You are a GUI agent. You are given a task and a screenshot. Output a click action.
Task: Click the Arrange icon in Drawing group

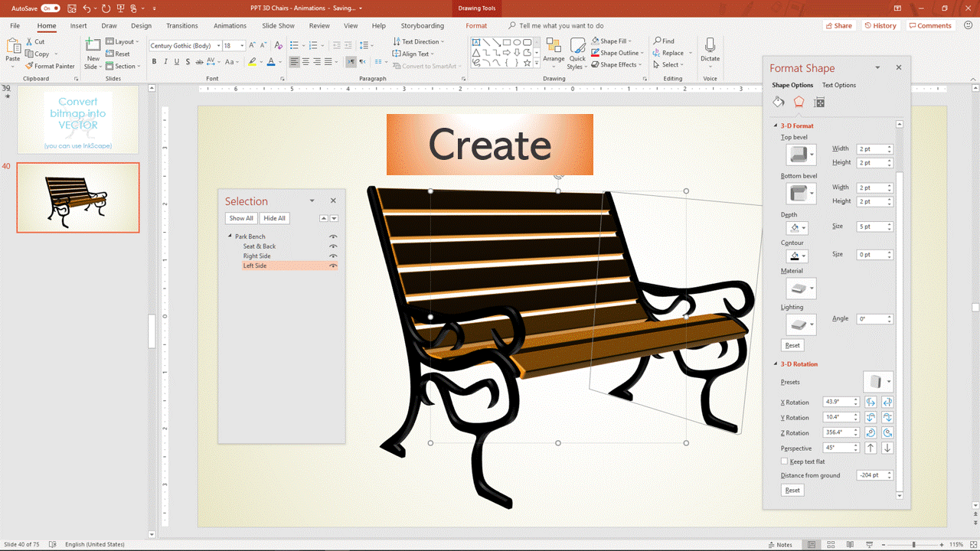(x=554, y=46)
